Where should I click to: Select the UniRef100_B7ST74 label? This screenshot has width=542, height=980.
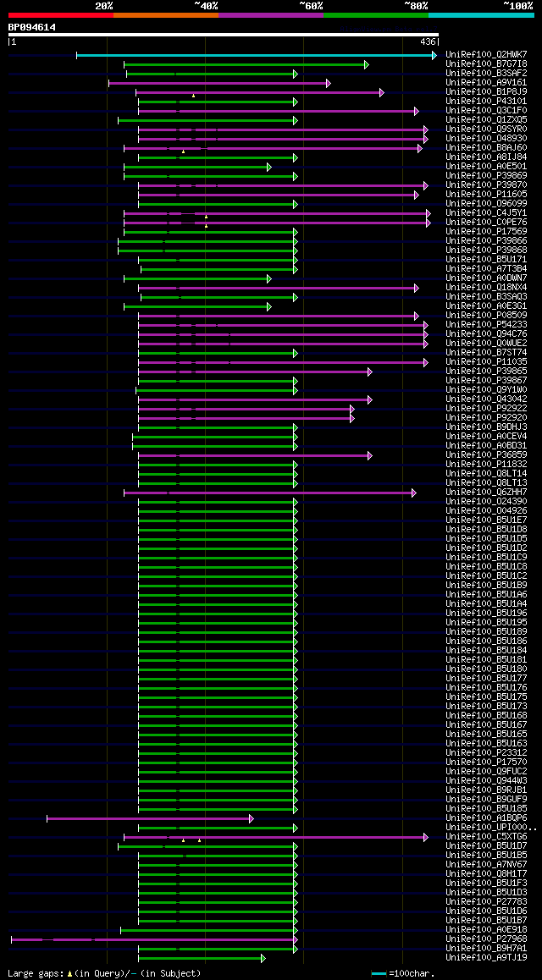[486, 353]
